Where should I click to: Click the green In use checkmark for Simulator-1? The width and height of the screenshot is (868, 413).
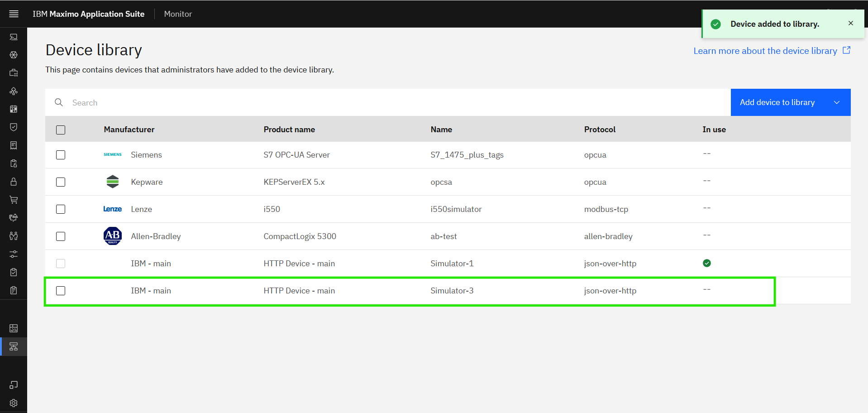[x=707, y=263]
